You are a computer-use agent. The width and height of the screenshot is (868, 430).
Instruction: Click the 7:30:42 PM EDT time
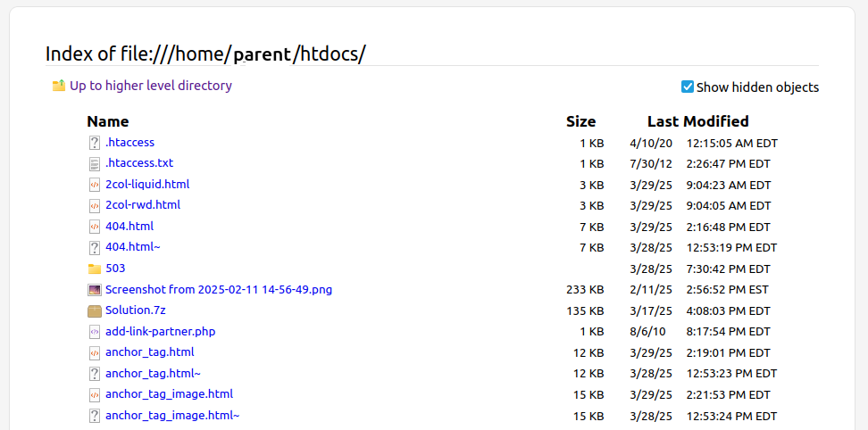[729, 269]
